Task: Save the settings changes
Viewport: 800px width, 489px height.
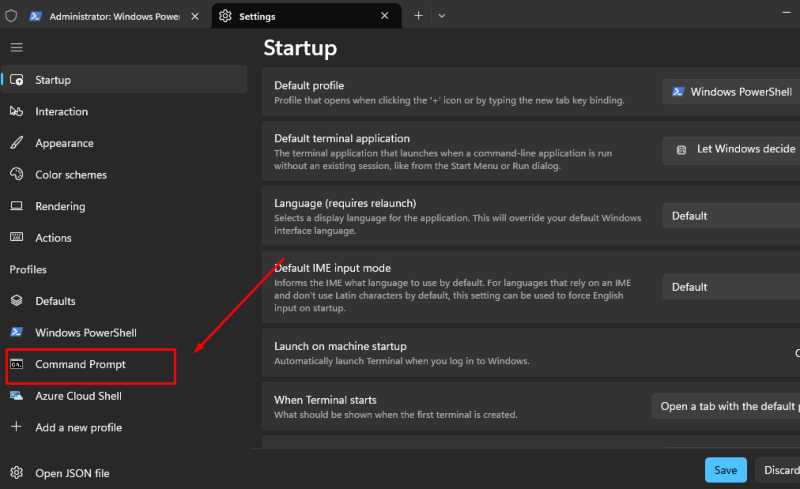Action: pyautogui.click(x=726, y=470)
